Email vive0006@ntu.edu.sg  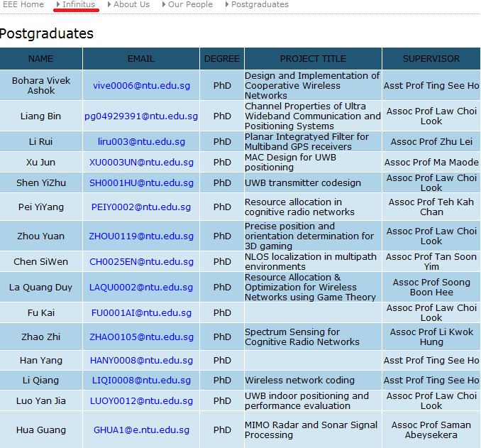click(141, 86)
